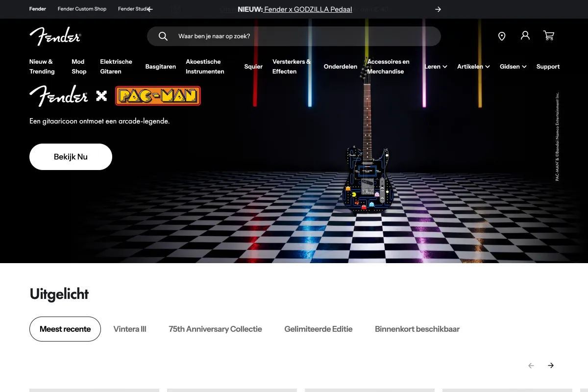Screen dimensions: 588x392
Task: Expand the Artikelen dropdown menu
Action: click(x=473, y=67)
